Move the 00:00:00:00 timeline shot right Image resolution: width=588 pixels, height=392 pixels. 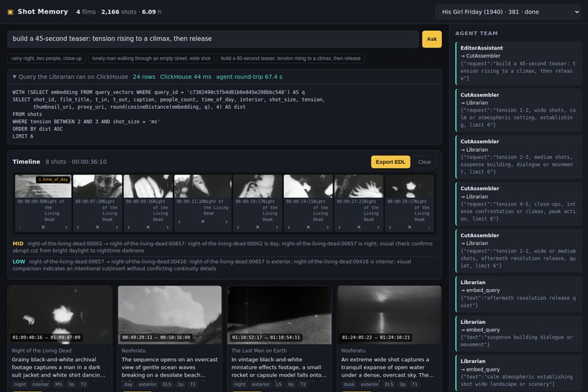tap(66, 227)
